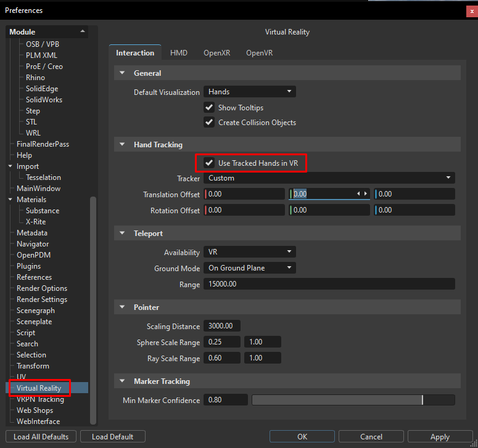This screenshot has height=448, width=478.
Task: Open the Default Visualization dropdown
Action: (250, 92)
